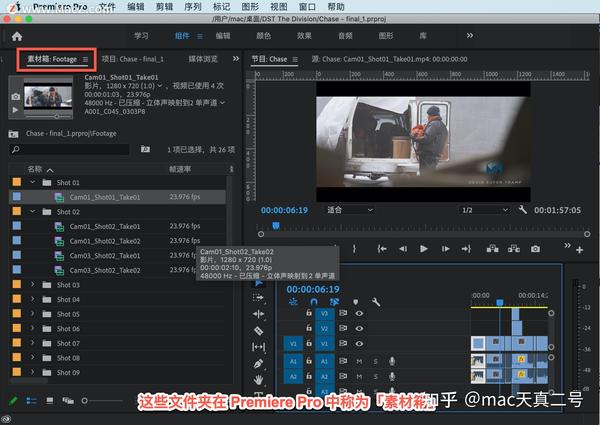Image resolution: width=600 pixels, height=425 pixels.
Task: Open the 序列 menu in menu bar
Action: tap(192, 7)
